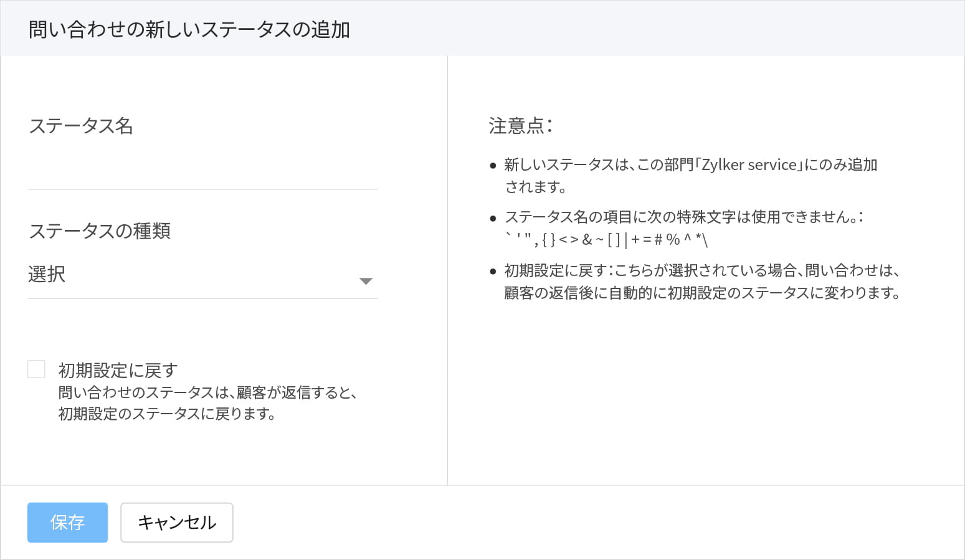The width and height of the screenshot is (965, 560).
Task: Click the bullet before the 新しいステータス note
Action: 493,166
